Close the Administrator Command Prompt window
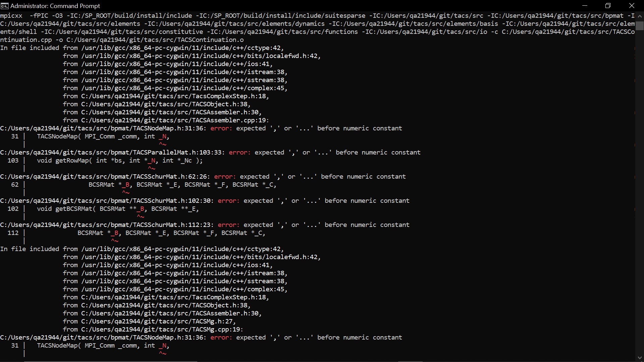This screenshot has width=644, height=362. pyautogui.click(x=632, y=6)
